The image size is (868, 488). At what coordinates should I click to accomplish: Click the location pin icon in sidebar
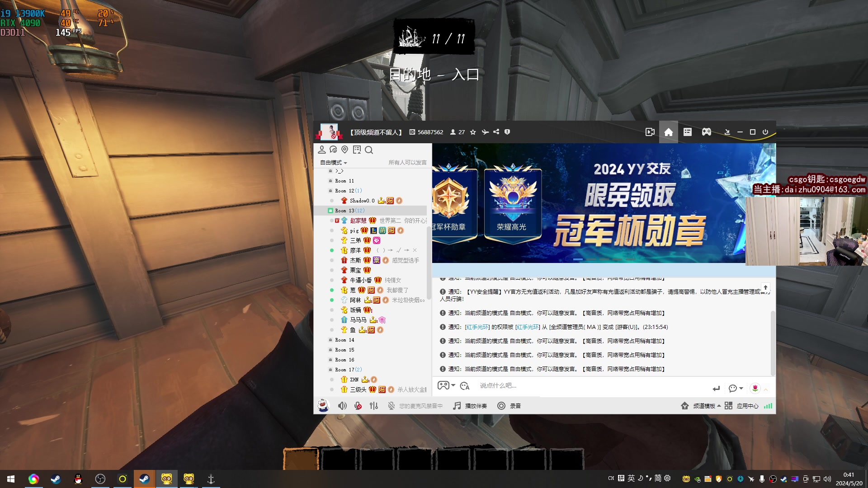345,150
